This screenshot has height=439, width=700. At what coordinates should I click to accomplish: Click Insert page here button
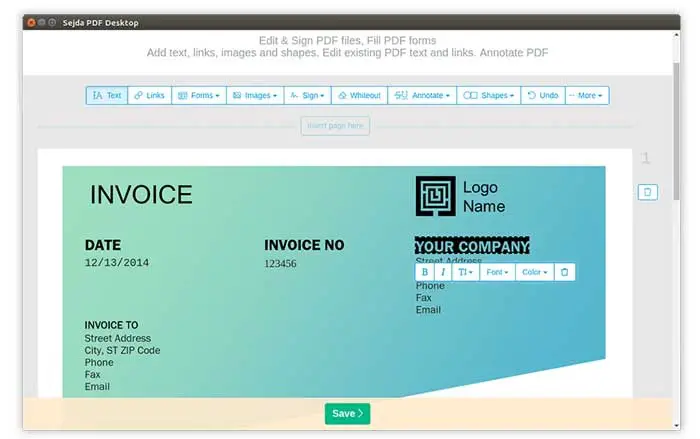(x=335, y=126)
